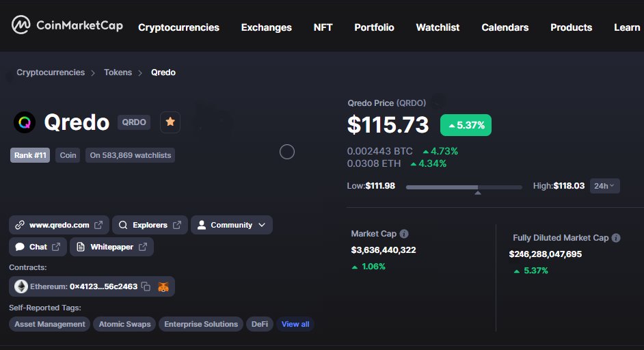Click the 0.002443 BTC value
The width and height of the screenshot is (644, 350).
pyautogui.click(x=379, y=151)
